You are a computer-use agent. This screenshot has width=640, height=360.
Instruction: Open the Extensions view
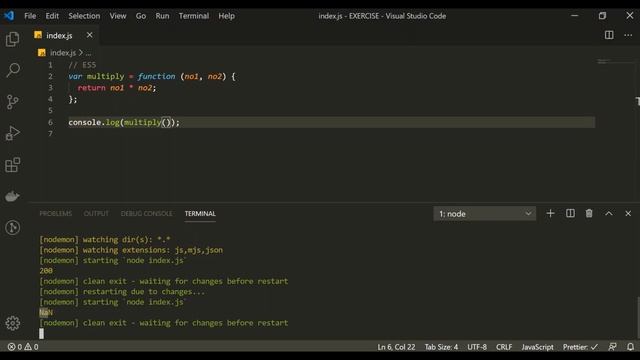[13, 164]
